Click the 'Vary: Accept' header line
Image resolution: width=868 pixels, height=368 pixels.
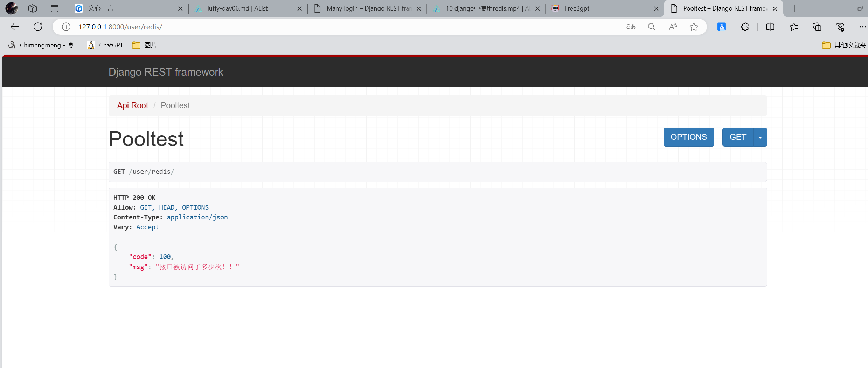pyautogui.click(x=136, y=227)
